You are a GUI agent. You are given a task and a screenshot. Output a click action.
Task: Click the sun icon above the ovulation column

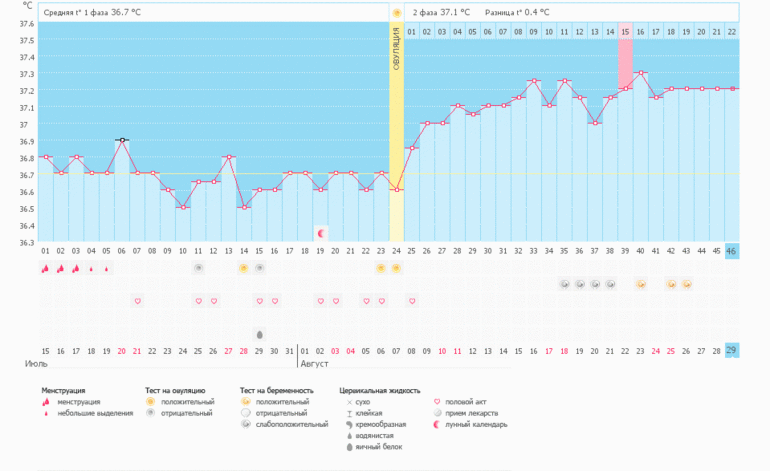[x=397, y=13]
